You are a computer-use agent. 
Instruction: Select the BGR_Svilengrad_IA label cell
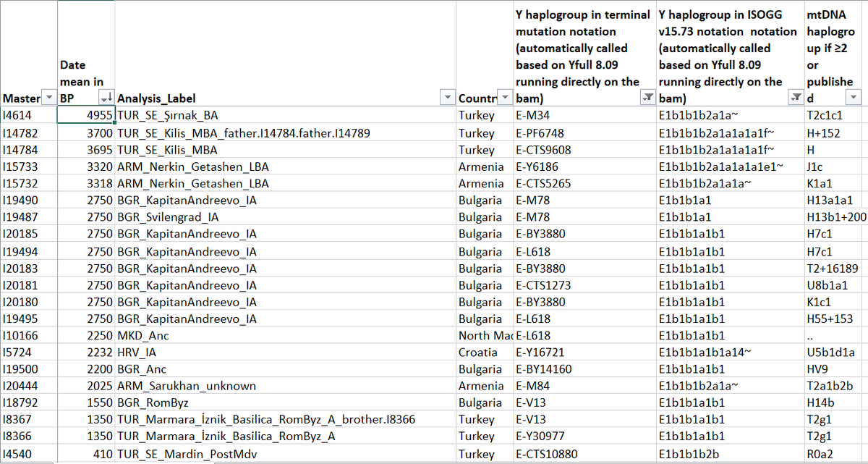[x=285, y=217]
